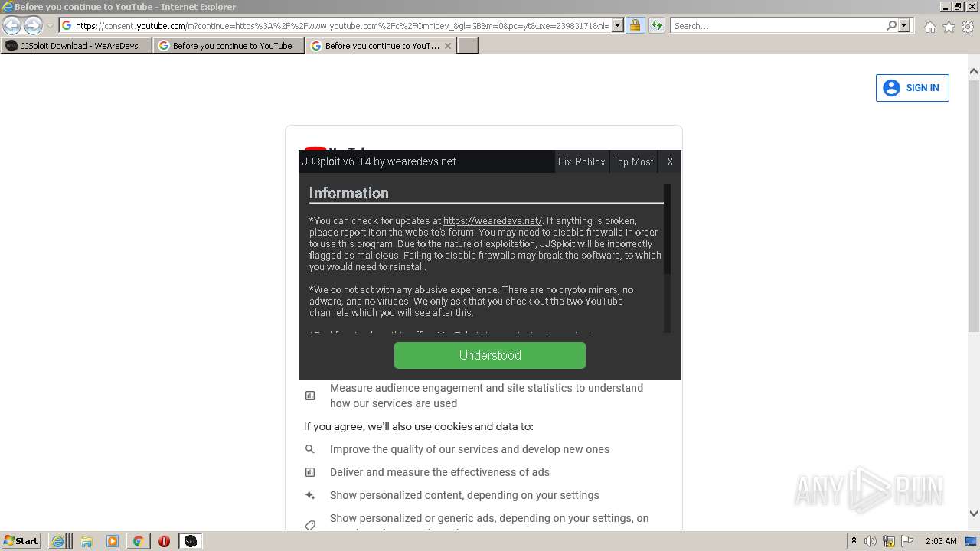Expand recent pages dropdown beside Forward arrow
980x551 pixels.
[x=50, y=26]
